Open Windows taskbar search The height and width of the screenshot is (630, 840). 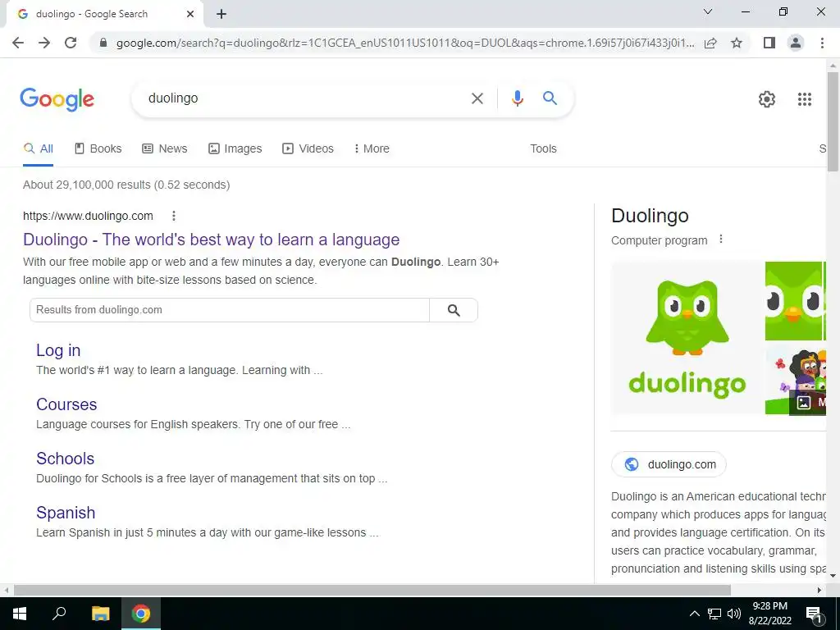[x=59, y=614]
